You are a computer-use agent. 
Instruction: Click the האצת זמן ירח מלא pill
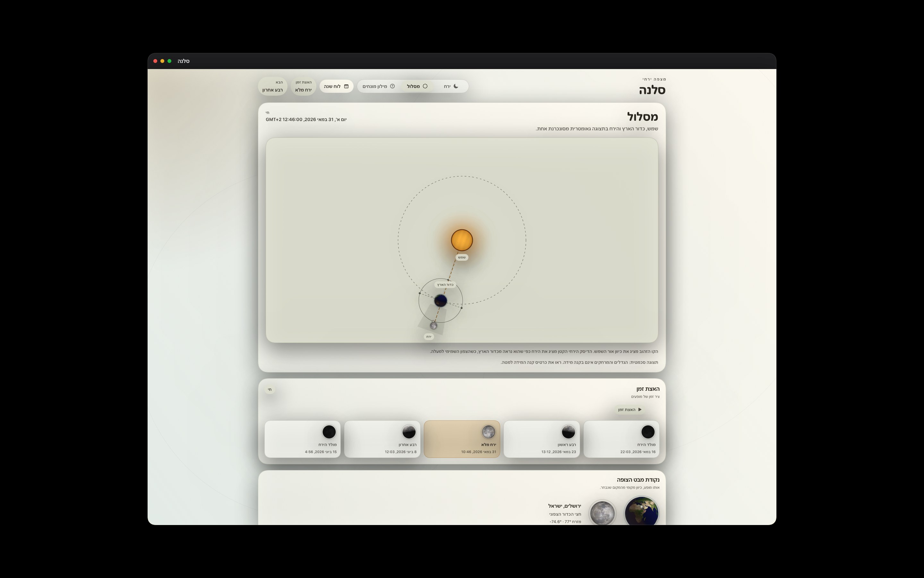[x=304, y=86]
